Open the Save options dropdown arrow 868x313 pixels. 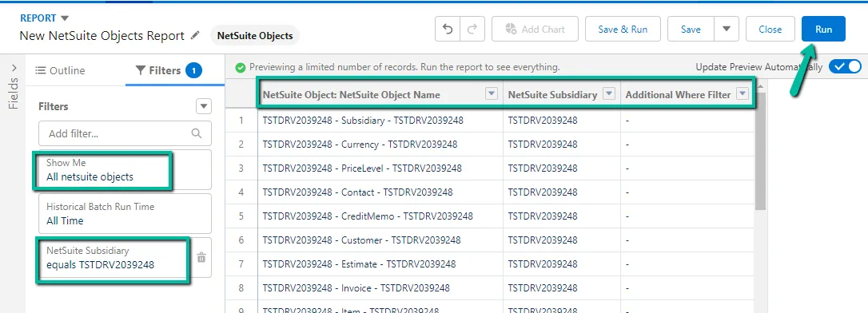(727, 29)
